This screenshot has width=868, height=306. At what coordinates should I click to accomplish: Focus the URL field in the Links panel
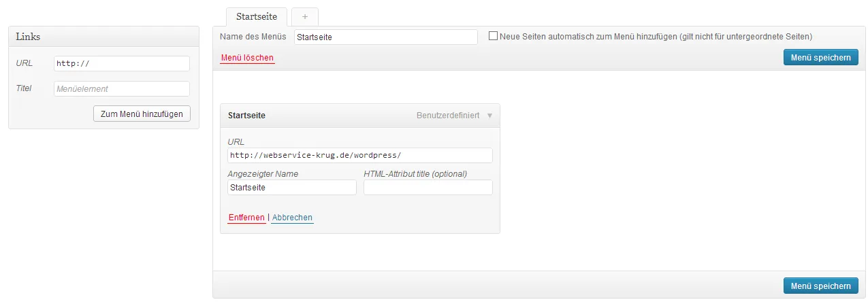click(x=122, y=63)
